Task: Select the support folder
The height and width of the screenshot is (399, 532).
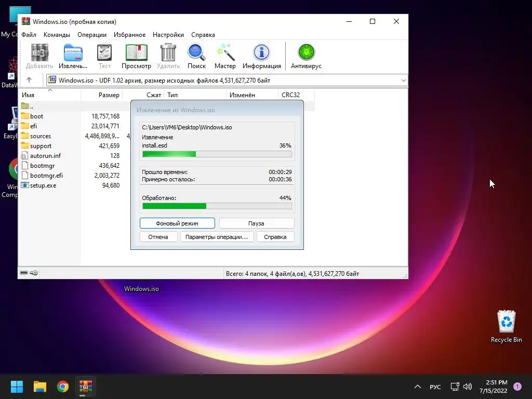Action: 36,146
